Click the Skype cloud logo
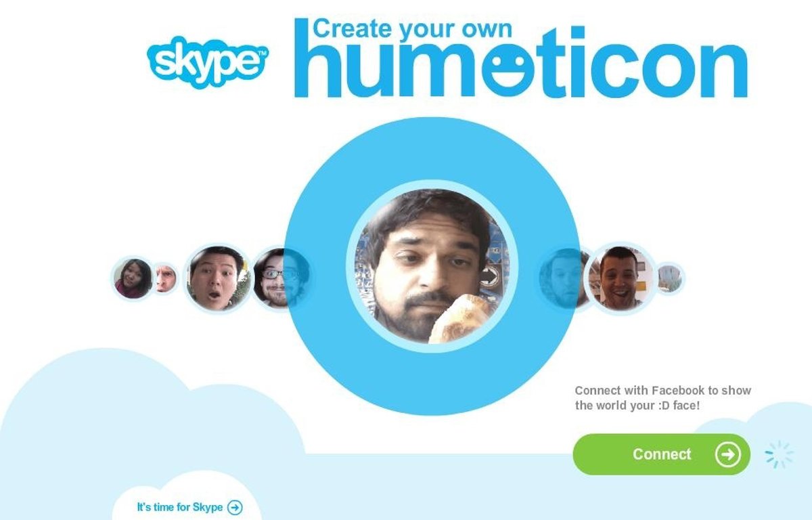Screen dimensions: 812x520 click(x=208, y=62)
